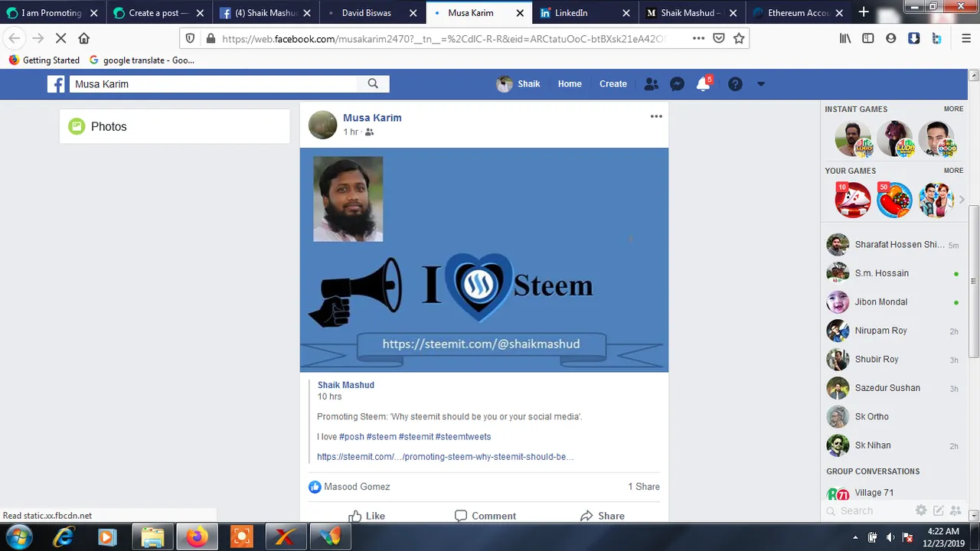Viewport: 980px width, 551px height.
Task: Go to Facebook Home link
Action: (570, 84)
